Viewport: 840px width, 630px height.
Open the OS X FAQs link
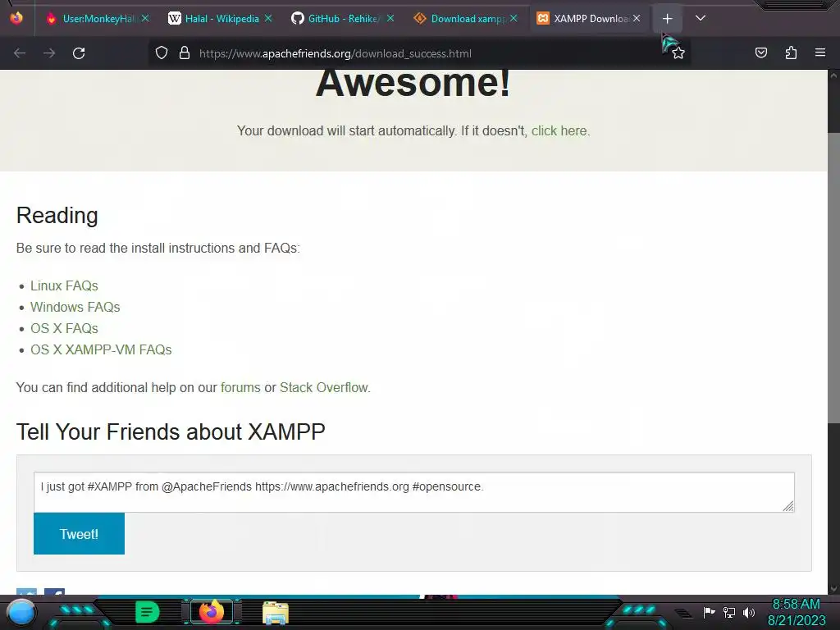(64, 328)
